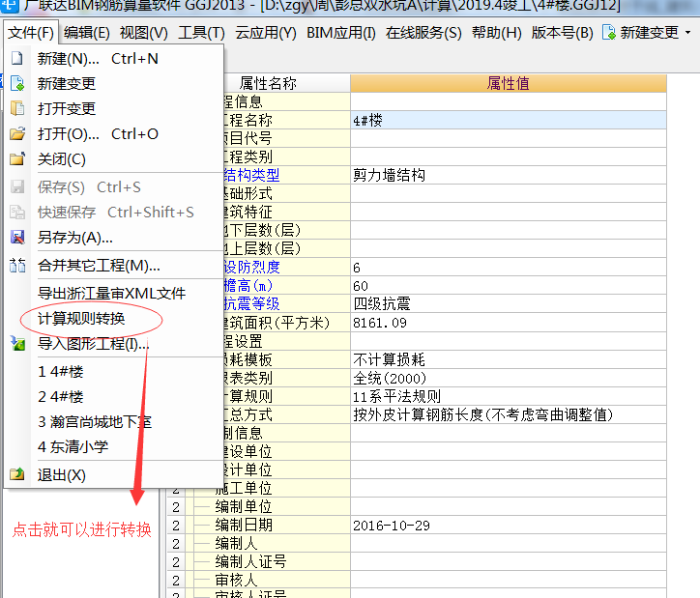
Task: Click the exit icon beside 退出(X)
Action: (x=17, y=474)
